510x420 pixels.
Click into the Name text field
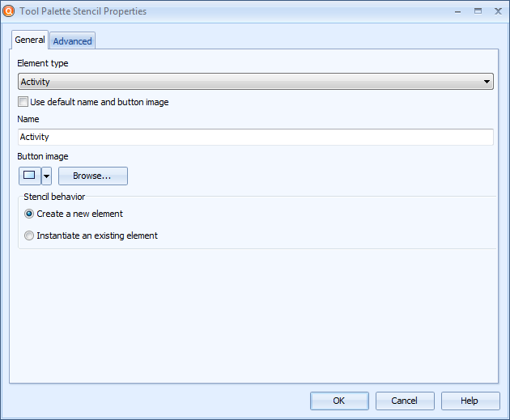pyautogui.click(x=256, y=137)
